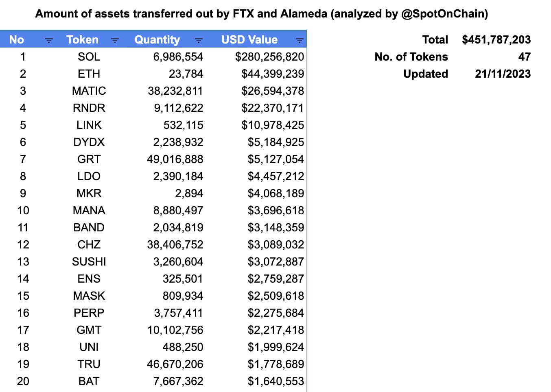Viewport: 551px width, 392px height.
Task: Select the BAT token cell
Action: (x=89, y=381)
